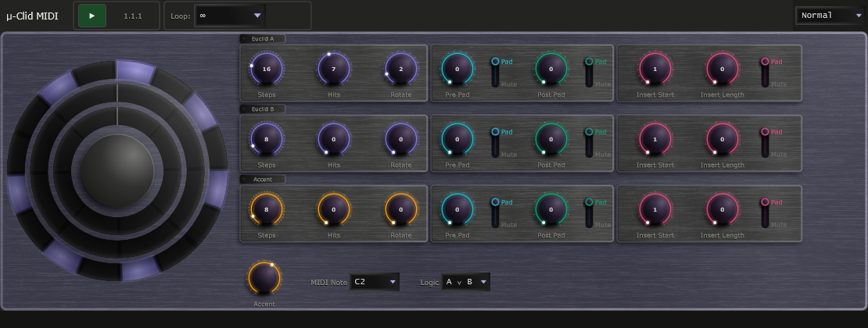This screenshot has height=328, width=868.
Task: Click the Accent row orange Hits knob
Action: click(x=334, y=209)
